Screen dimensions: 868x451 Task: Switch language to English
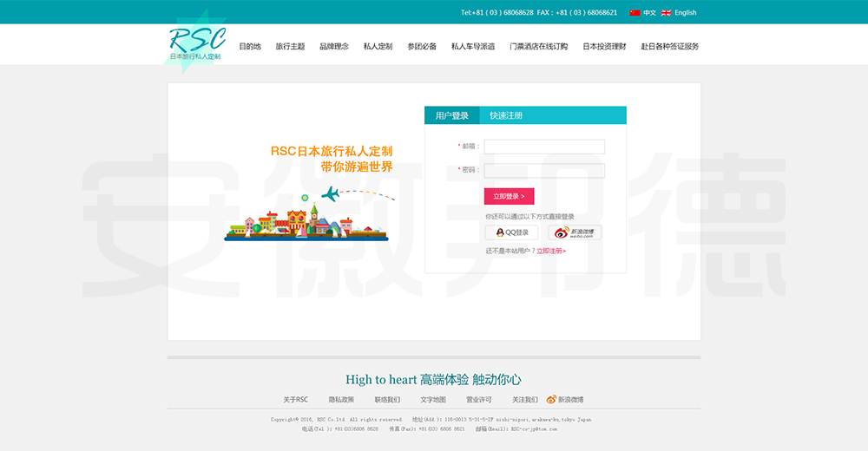685,13
